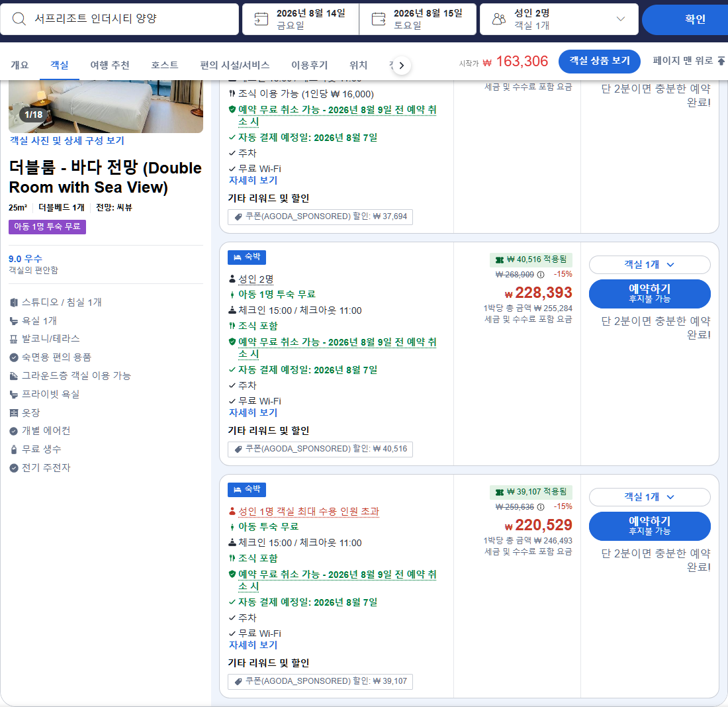Click info icon next to ₩268,909
The image size is (728, 707).
(x=541, y=275)
